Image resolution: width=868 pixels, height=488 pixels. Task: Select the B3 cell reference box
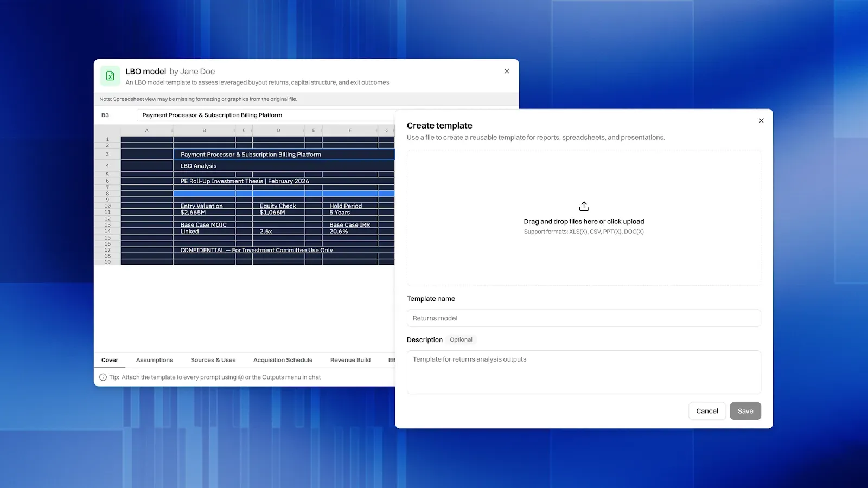(105, 115)
